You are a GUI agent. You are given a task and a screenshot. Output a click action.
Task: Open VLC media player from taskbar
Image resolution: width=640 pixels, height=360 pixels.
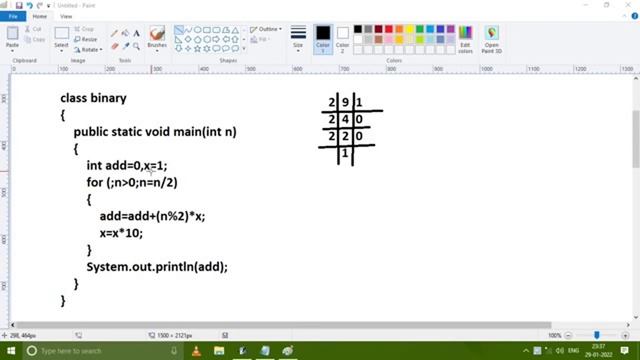click(x=196, y=351)
